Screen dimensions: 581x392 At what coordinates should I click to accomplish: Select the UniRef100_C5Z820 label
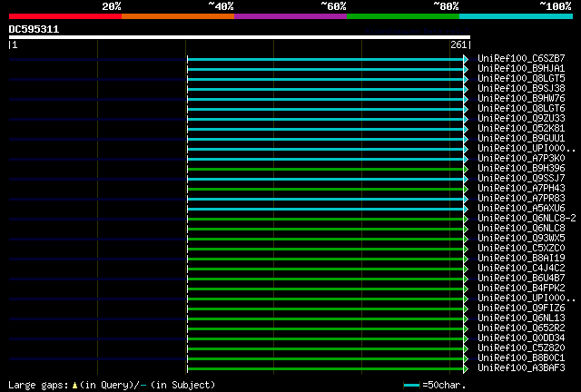point(521,348)
